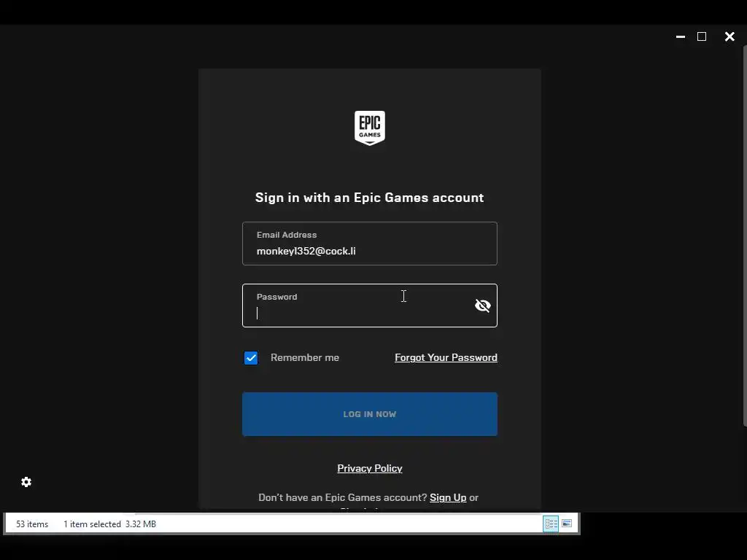Viewport: 747px width, 560px height.
Task: Click the LOG IN NOW button
Action: tap(370, 414)
